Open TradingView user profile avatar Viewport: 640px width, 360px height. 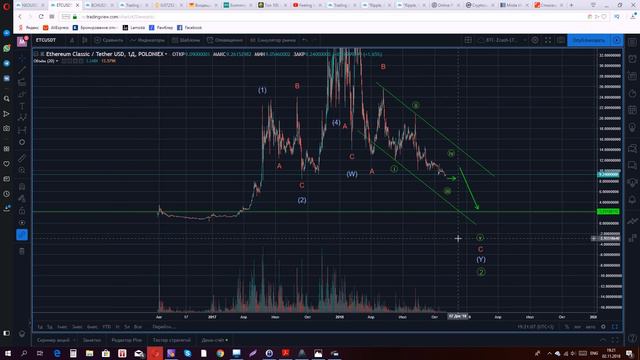pos(22,41)
